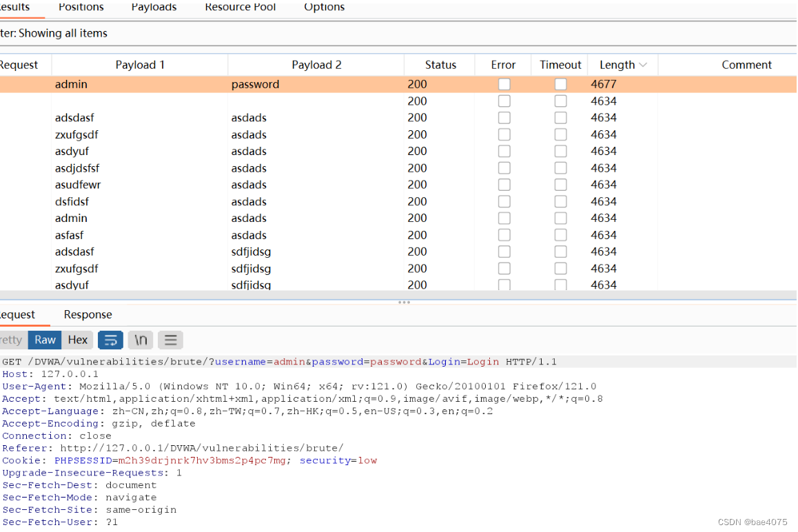The height and width of the screenshot is (532, 798).
Task: Click the pane splitter three-dot handle
Action: pyautogui.click(x=404, y=303)
